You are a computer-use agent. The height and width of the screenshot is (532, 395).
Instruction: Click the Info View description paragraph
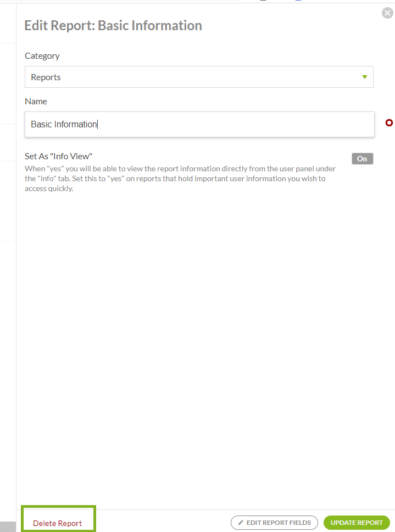coord(180,178)
